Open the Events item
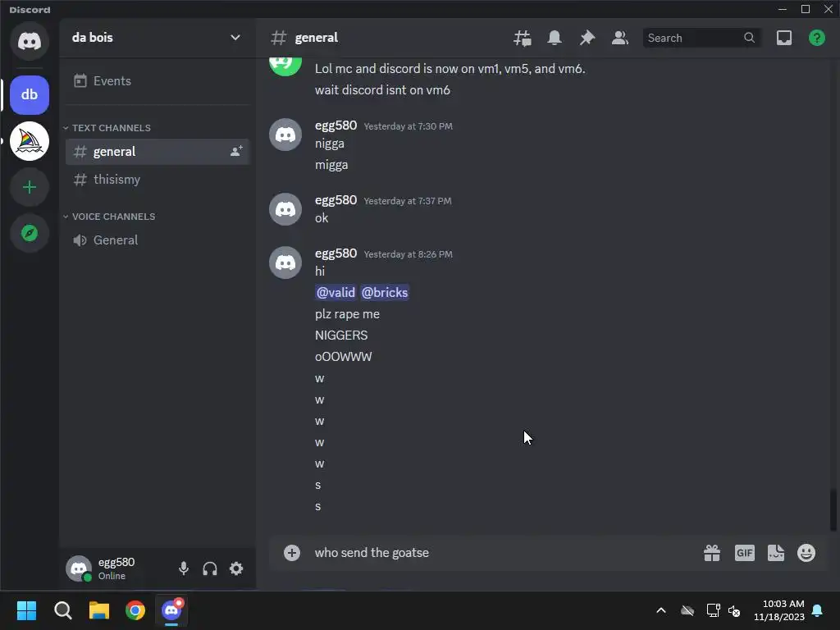The height and width of the screenshot is (630, 840). point(157,81)
